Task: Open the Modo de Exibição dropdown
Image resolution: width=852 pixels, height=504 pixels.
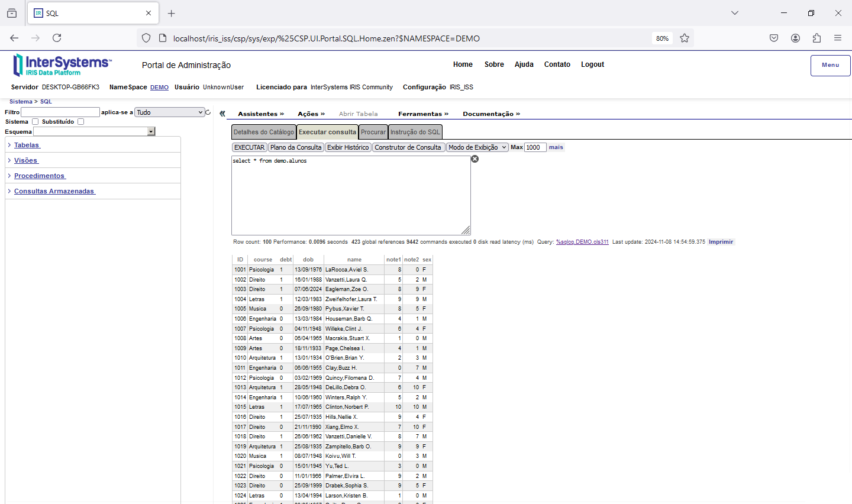Action: coord(477,147)
